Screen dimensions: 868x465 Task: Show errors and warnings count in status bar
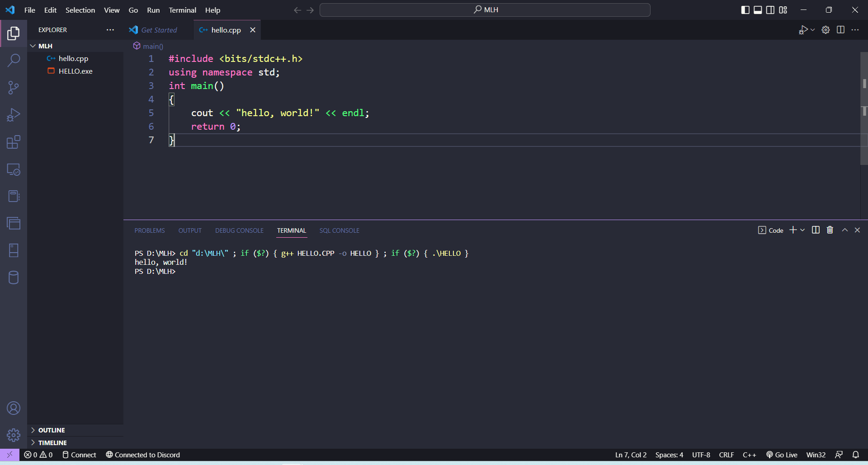(x=38, y=455)
